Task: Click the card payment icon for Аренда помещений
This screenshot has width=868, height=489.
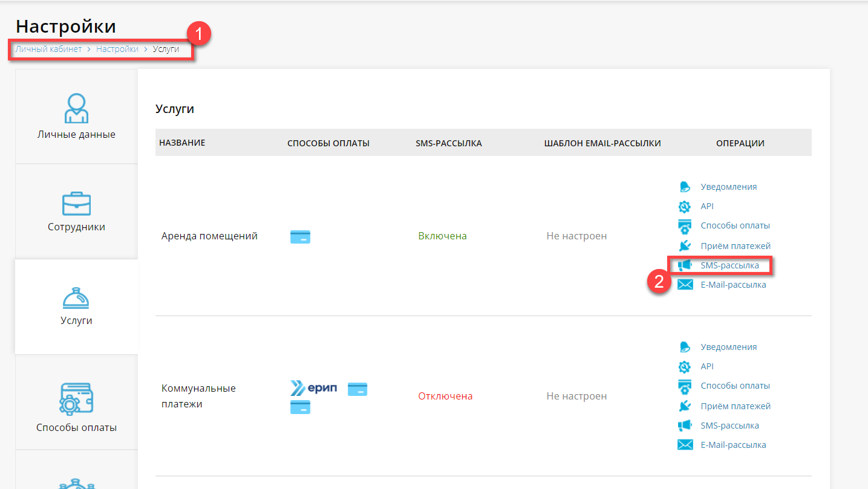Action: (300, 237)
